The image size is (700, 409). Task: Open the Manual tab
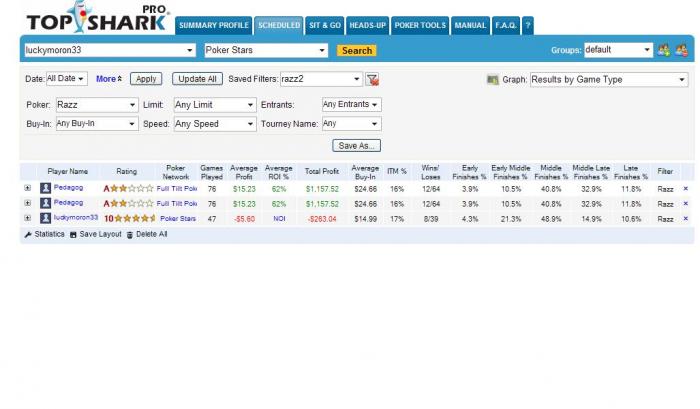(470, 25)
